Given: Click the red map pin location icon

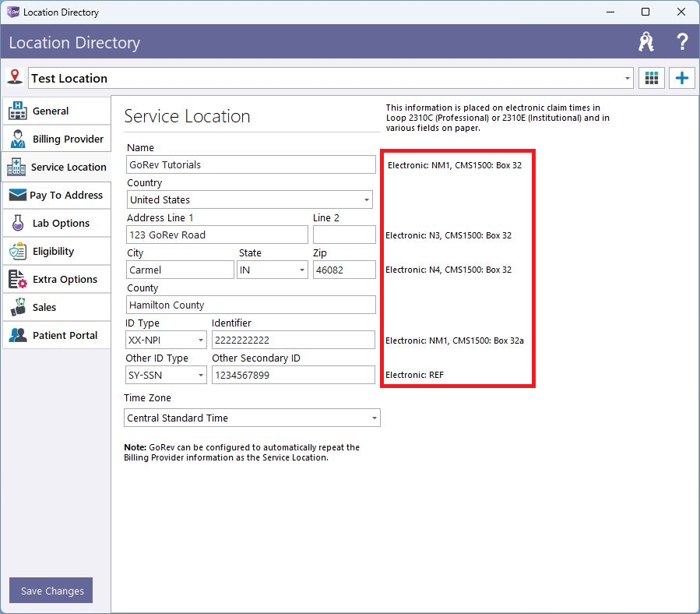Looking at the screenshot, I should [x=15, y=77].
